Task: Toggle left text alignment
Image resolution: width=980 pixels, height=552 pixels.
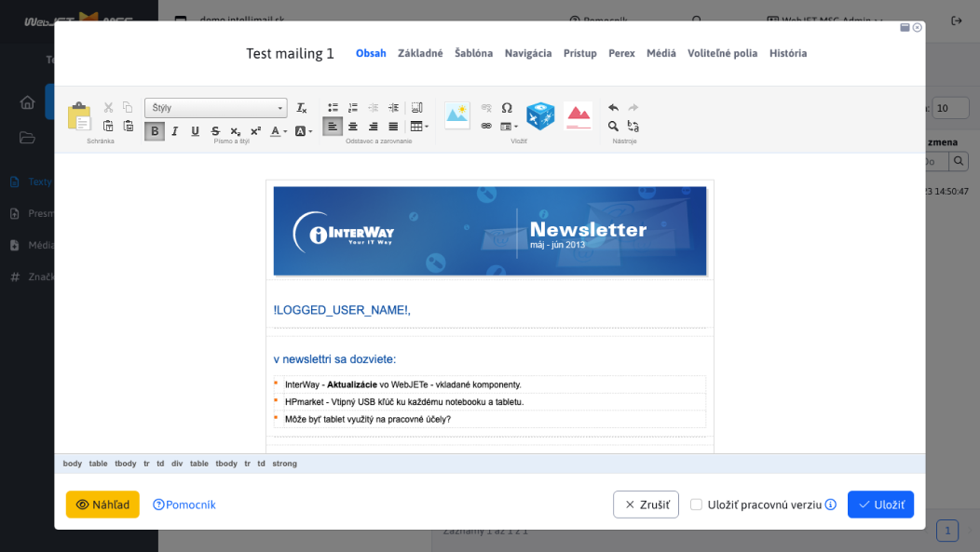Action: tap(333, 126)
